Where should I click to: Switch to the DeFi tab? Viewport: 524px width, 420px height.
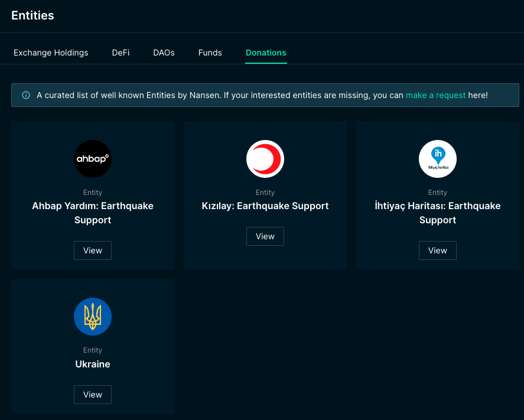(x=121, y=53)
